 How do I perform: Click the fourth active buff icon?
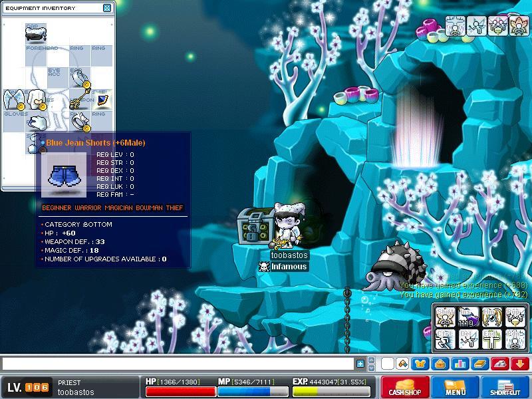tap(519, 26)
